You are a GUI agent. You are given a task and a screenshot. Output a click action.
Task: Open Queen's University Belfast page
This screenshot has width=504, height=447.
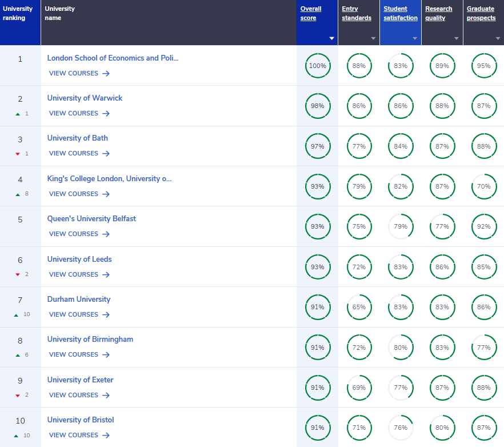click(91, 219)
